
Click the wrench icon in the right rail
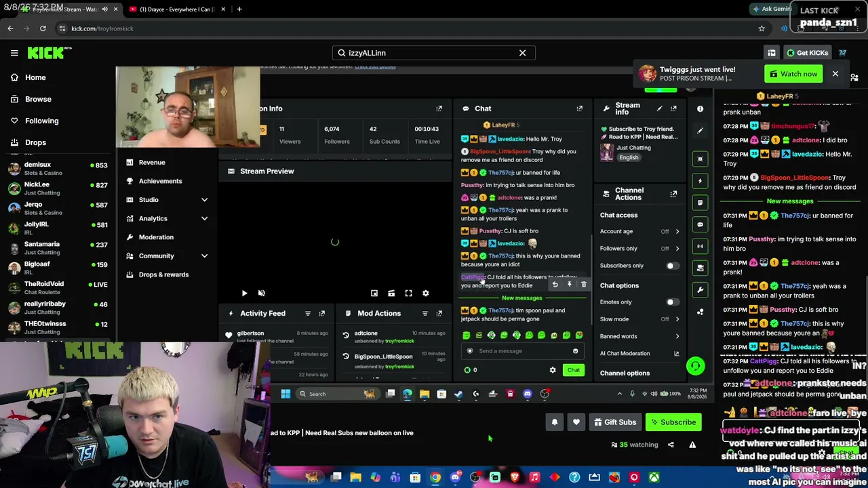(701, 290)
